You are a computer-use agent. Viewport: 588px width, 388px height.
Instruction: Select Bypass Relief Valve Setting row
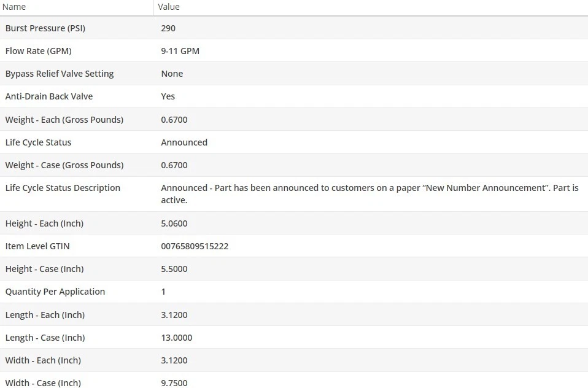294,74
